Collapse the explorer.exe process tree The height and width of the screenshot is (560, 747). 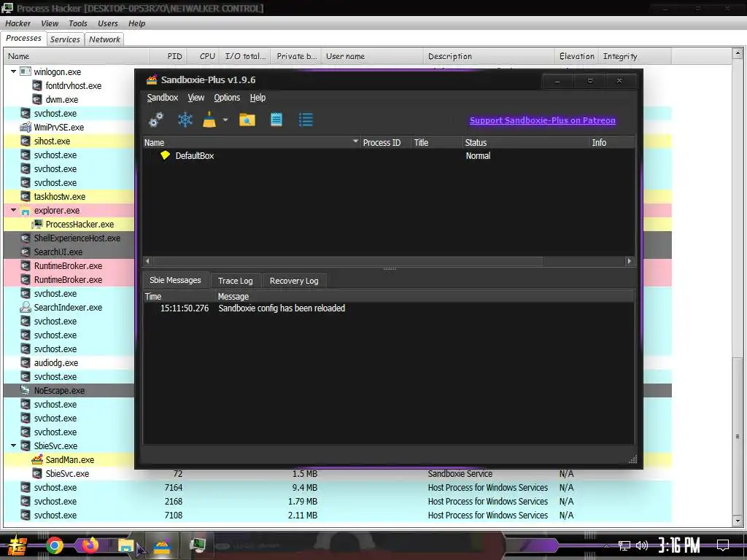point(13,210)
